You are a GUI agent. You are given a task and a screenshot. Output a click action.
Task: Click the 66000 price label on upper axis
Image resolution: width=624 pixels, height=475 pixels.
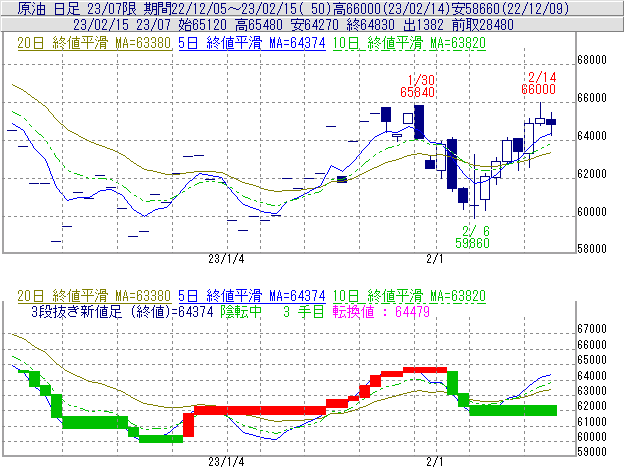(x=592, y=98)
